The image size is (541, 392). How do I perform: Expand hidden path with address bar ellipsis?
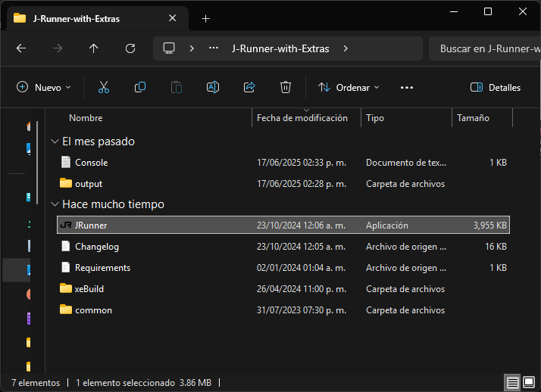(214, 48)
